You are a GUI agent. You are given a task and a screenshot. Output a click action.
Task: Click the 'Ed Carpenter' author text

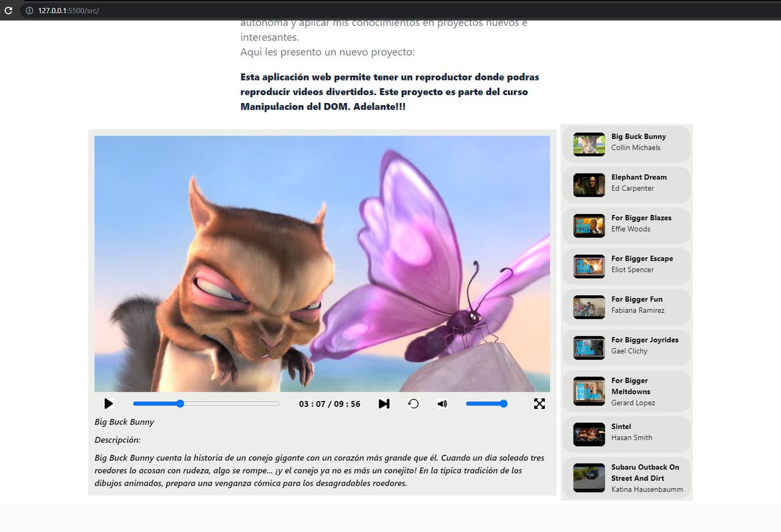pyautogui.click(x=633, y=188)
